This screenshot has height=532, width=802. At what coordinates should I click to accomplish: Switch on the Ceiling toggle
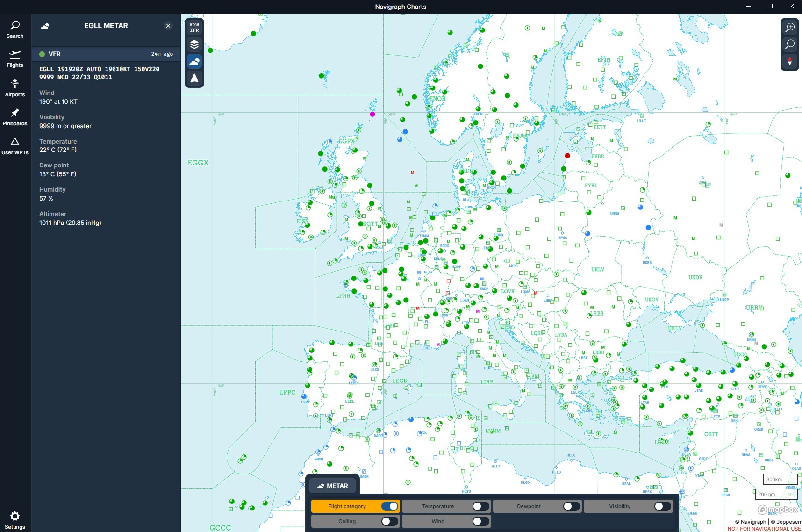click(x=389, y=521)
